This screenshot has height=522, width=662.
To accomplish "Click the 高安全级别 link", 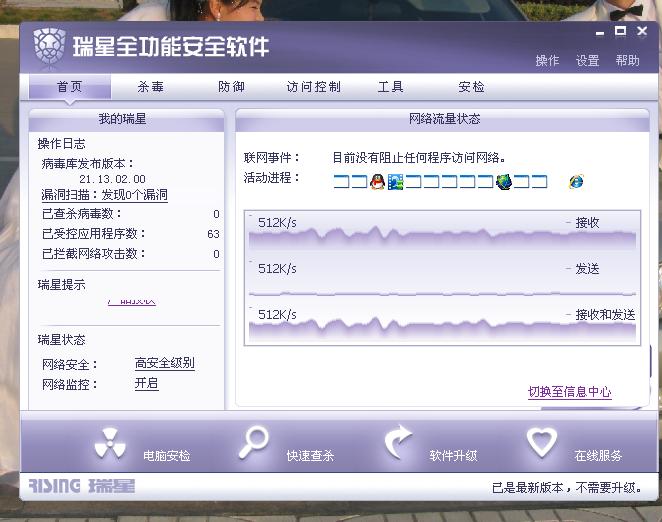I will pyautogui.click(x=165, y=363).
